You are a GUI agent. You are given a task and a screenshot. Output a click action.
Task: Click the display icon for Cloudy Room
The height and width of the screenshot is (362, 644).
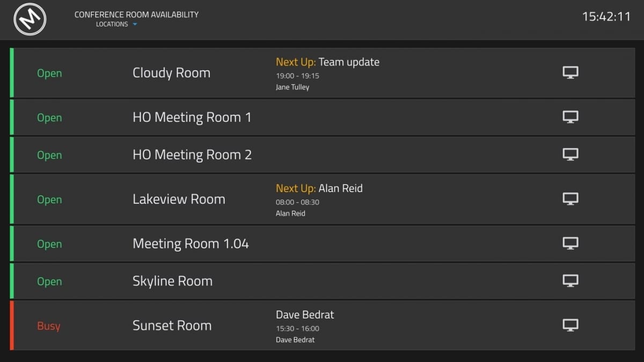[570, 72]
